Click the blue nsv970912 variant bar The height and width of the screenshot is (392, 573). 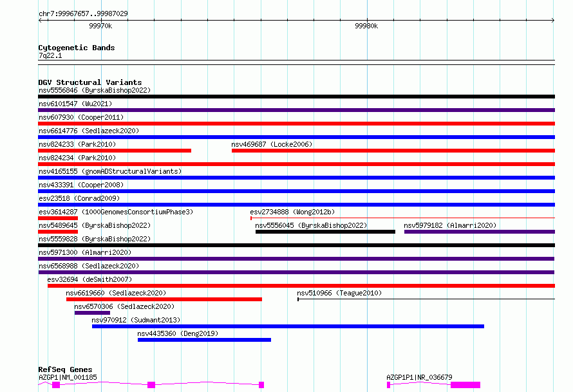(x=288, y=326)
